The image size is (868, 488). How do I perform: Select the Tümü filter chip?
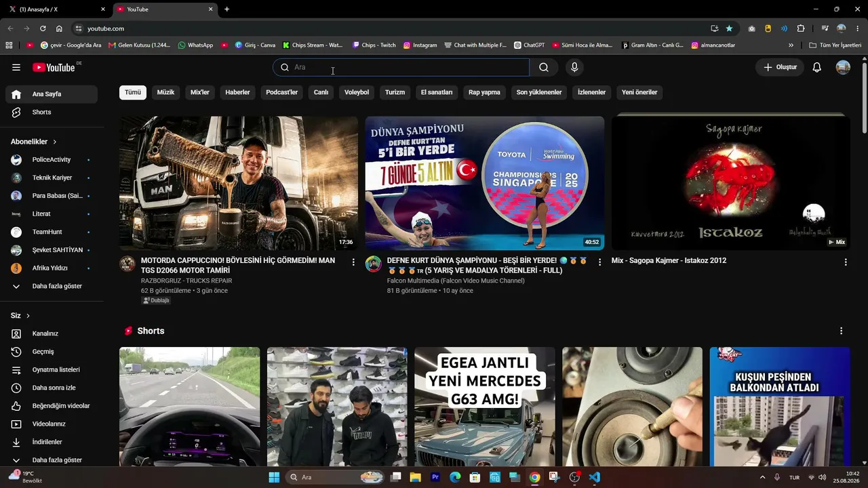pyautogui.click(x=133, y=92)
